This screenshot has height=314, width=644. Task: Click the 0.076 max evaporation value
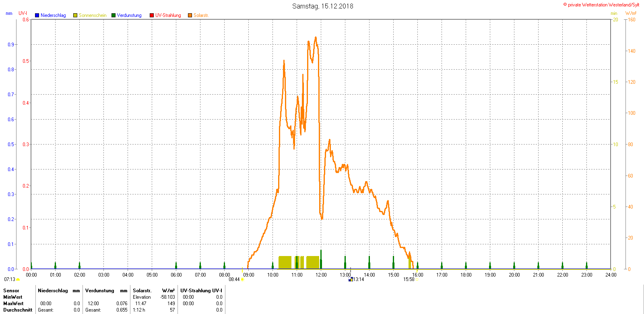click(122, 304)
